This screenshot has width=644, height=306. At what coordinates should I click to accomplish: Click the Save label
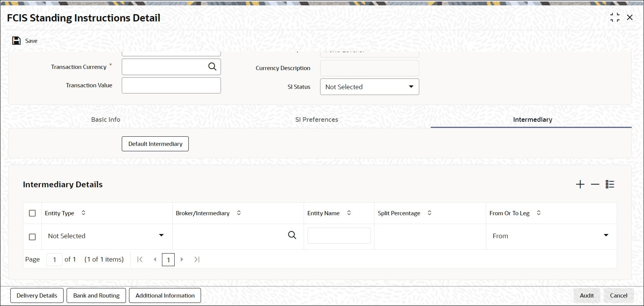tap(31, 41)
